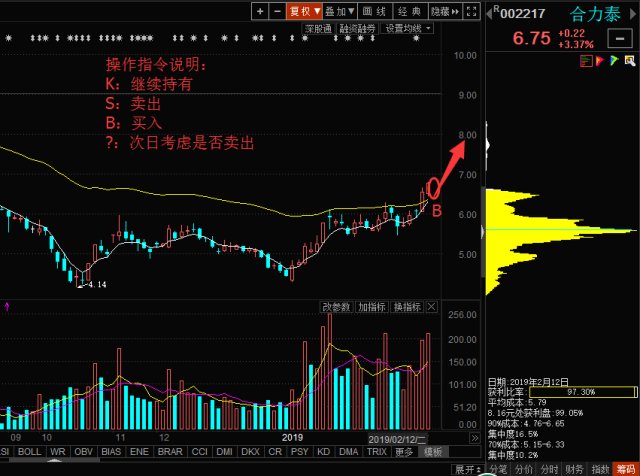
Task: Click the date field 2019/02/12
Action: click(x=397, y=439)
